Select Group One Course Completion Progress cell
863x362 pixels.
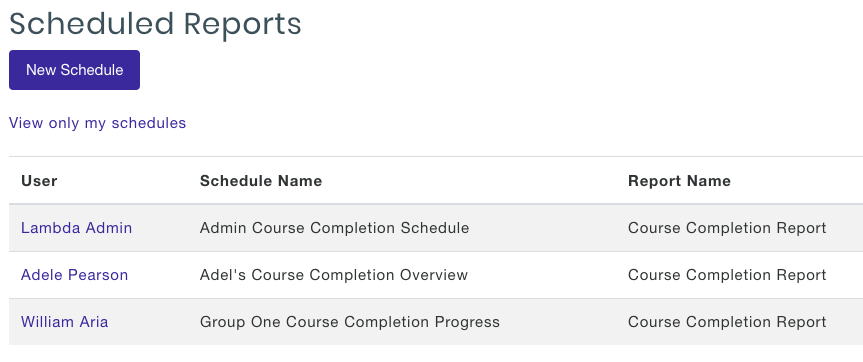349,322
